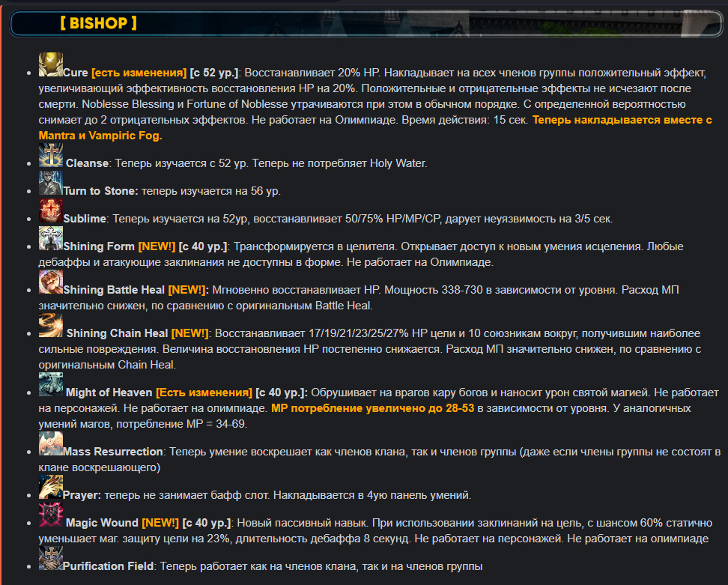This screenshot has width=728, height=585.
Task: Click the Mass Resurrection skill icon
Action: [x=50, y=444]
